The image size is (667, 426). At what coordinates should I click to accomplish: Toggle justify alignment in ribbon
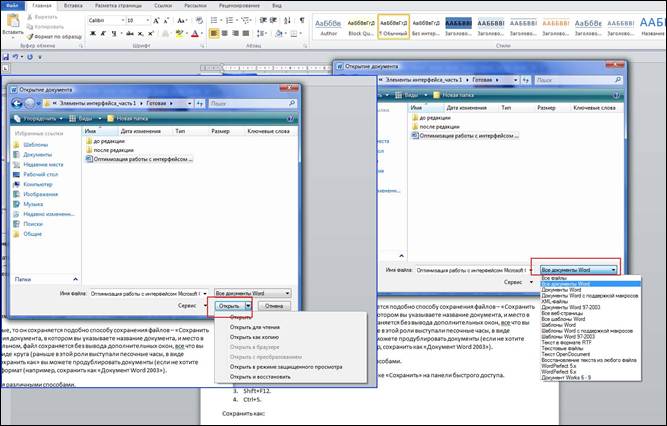(245, 33)
